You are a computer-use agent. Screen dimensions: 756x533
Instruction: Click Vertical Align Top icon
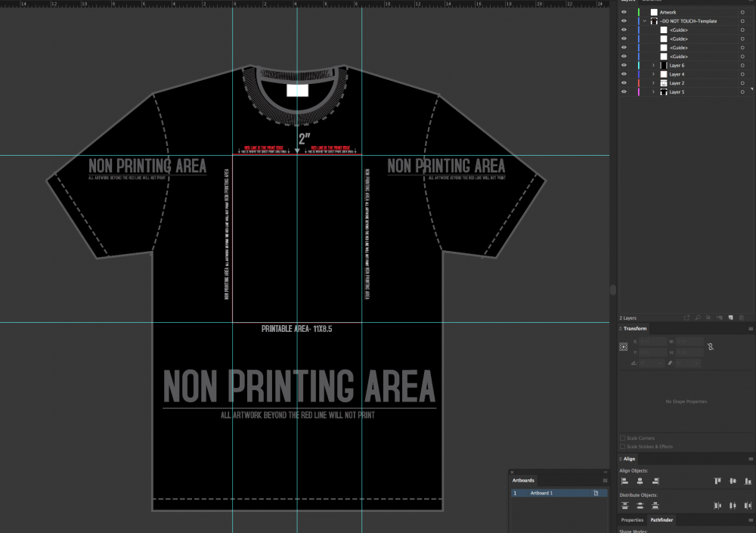[717, 481]
